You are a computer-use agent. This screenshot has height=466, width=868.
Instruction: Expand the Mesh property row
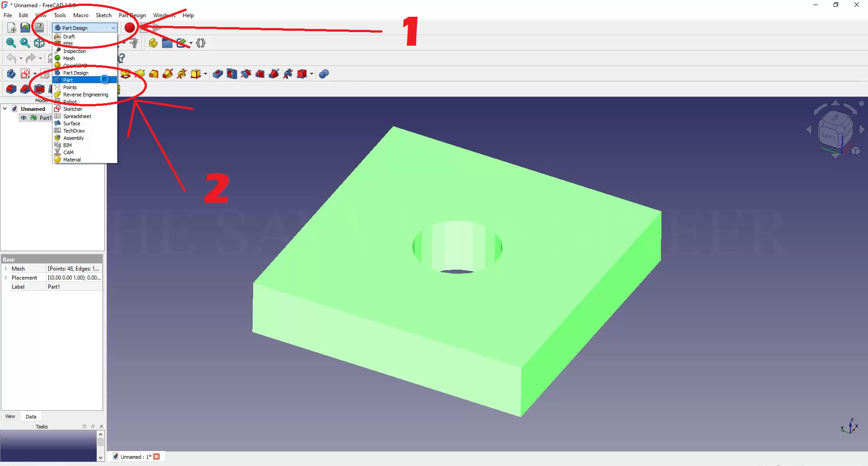click(6, 269)
